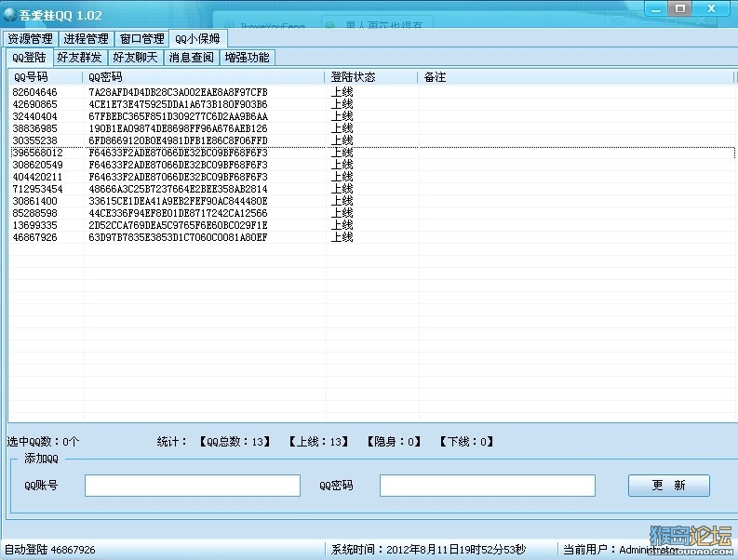The image size is (738, 560).
Task: Focus the QQ账号 input field
Action: click(x=193, y=486)
